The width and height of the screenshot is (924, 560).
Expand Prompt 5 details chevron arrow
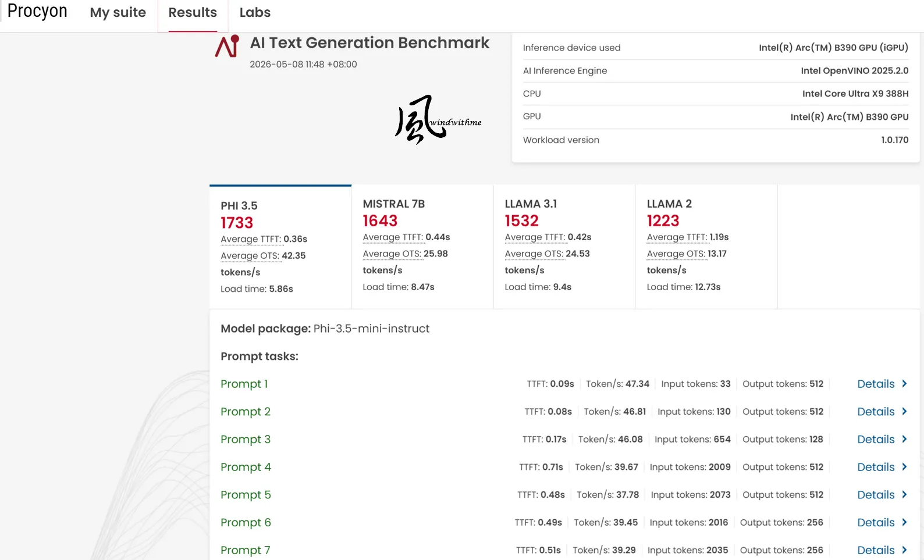904,494
